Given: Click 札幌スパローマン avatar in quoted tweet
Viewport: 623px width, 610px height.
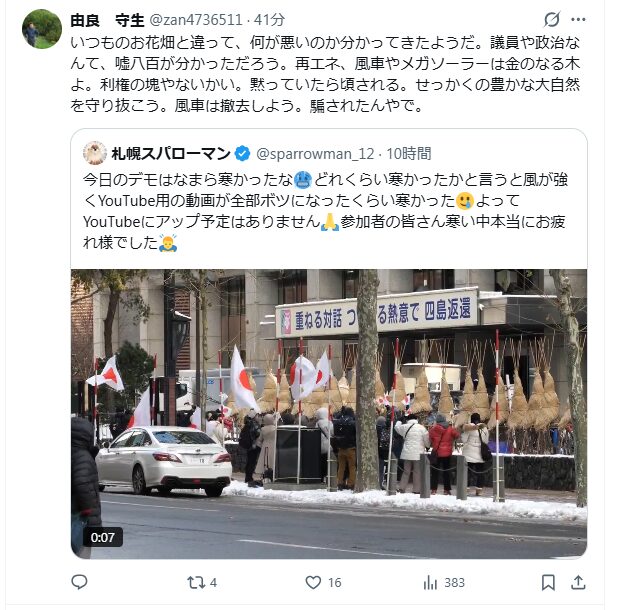Looking at the screenshot, I should [x=95, y=153].
